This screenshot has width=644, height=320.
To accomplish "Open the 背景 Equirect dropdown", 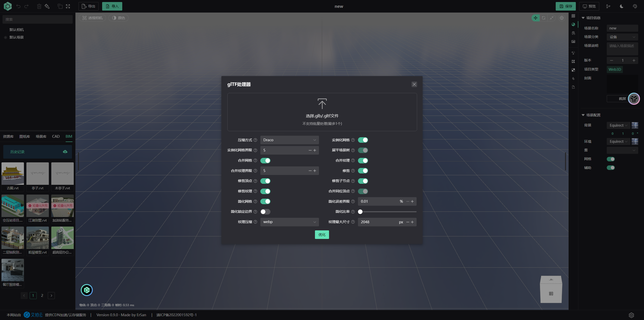I will pos(618,125).
